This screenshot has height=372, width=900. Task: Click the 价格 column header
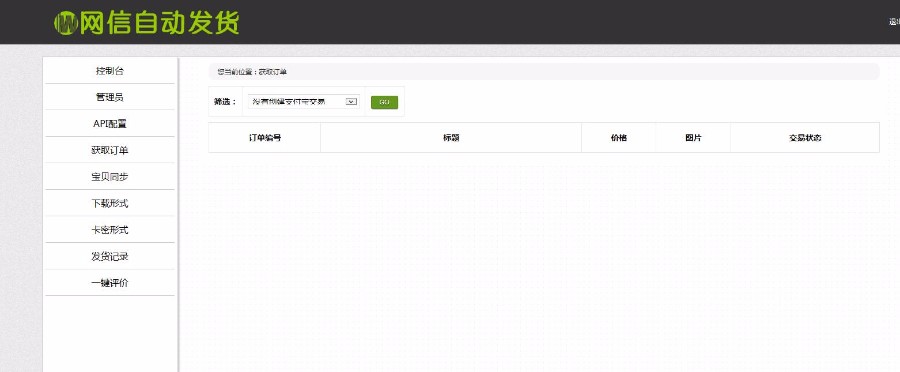[x=619, y=138]
